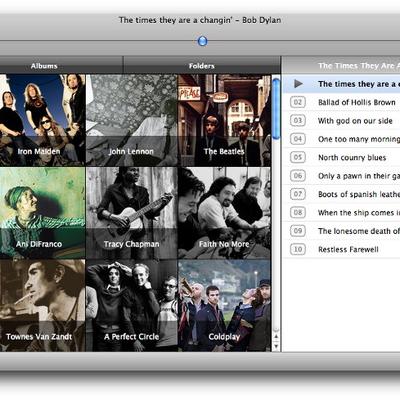
Task: Click track number 10 badge
Action: [298, 249]
